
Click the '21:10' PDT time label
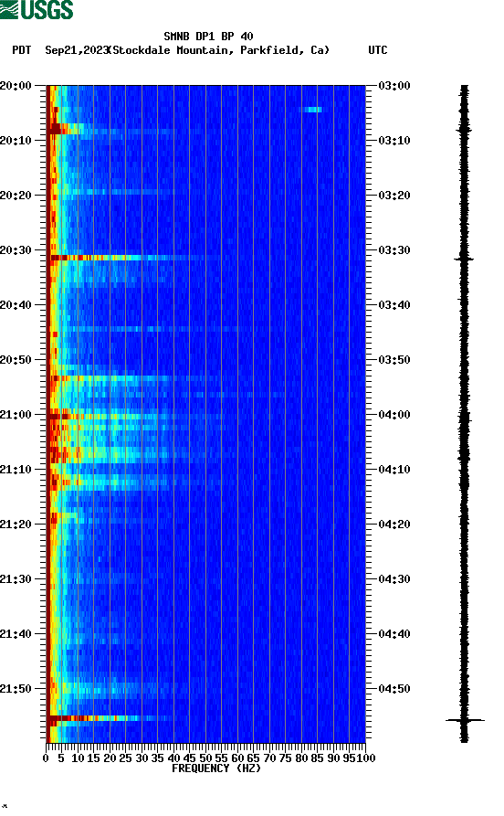tap(16, 470)
